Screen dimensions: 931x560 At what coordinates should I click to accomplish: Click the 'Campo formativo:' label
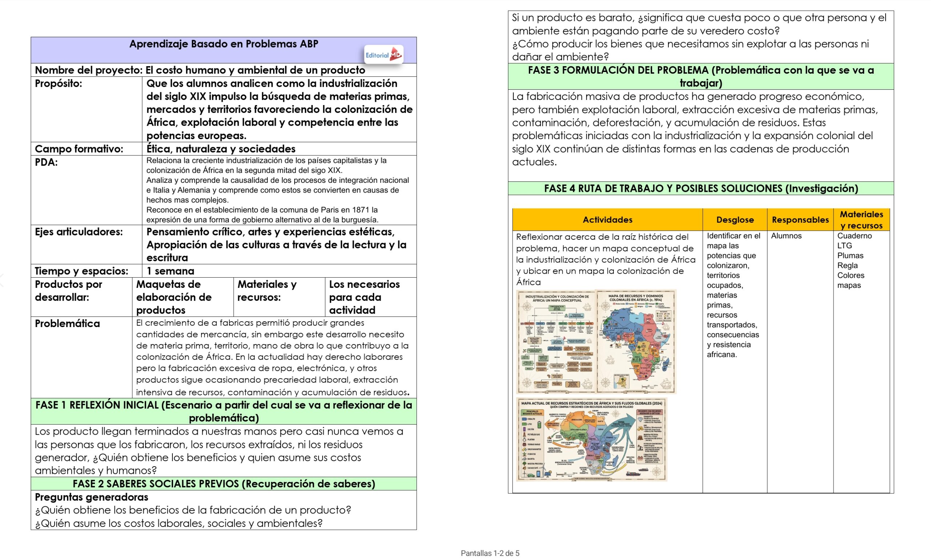tap(79, 149)
